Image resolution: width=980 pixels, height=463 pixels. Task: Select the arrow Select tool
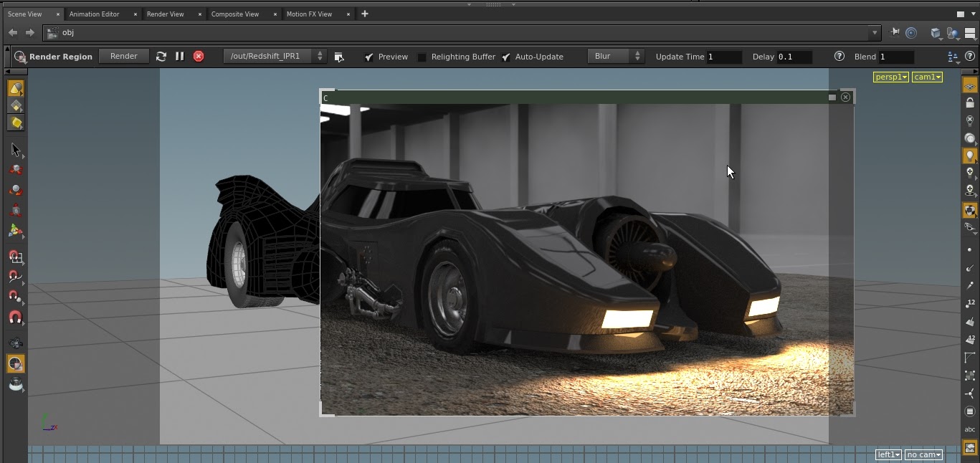coord(15,150)
